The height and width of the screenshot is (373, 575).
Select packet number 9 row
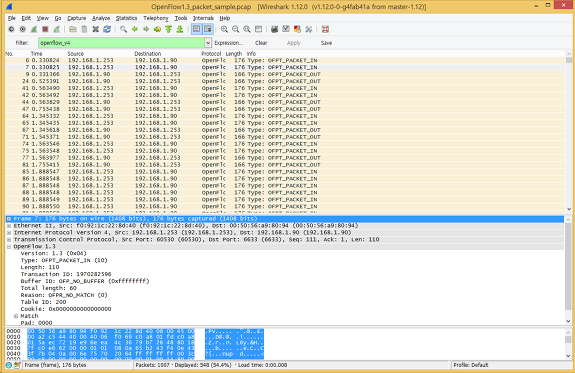click(285, 74)
